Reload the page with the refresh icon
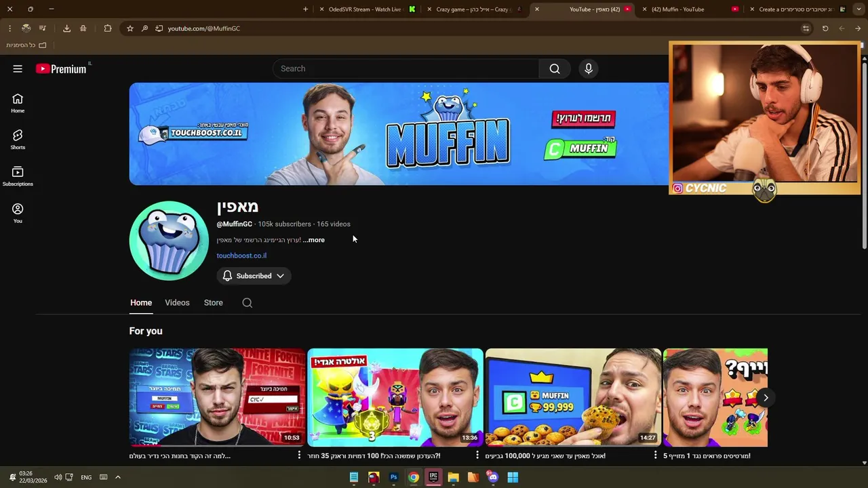 click(x=825, y=28)
